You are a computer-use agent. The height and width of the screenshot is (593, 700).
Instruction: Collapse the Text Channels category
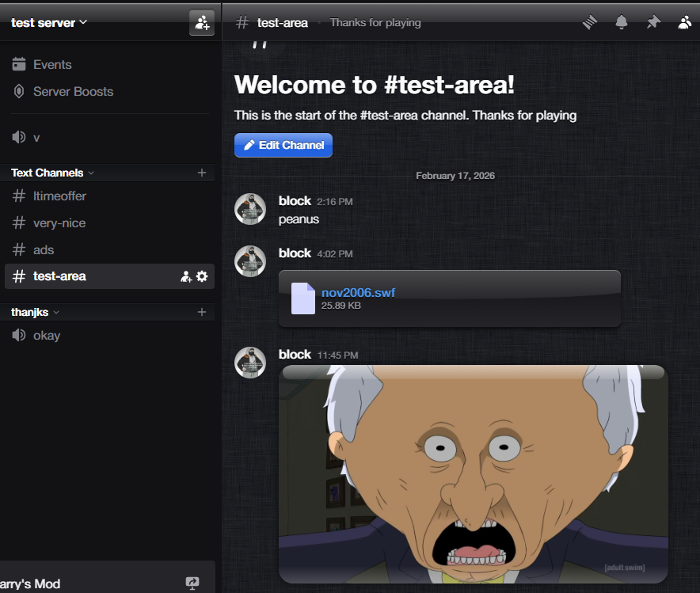pos(52,173)
